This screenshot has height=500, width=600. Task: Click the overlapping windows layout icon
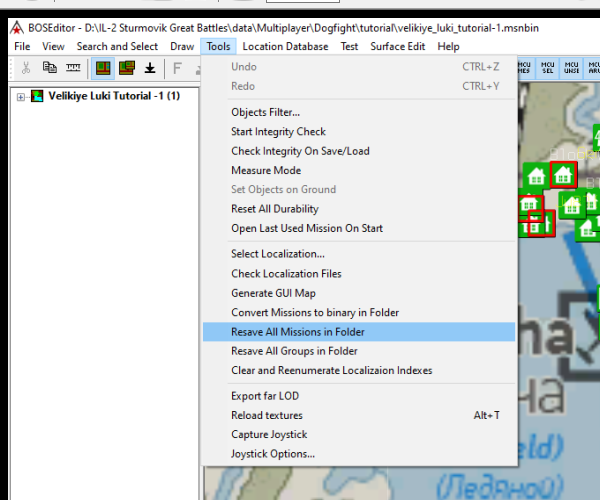click(x=127, y=68)
